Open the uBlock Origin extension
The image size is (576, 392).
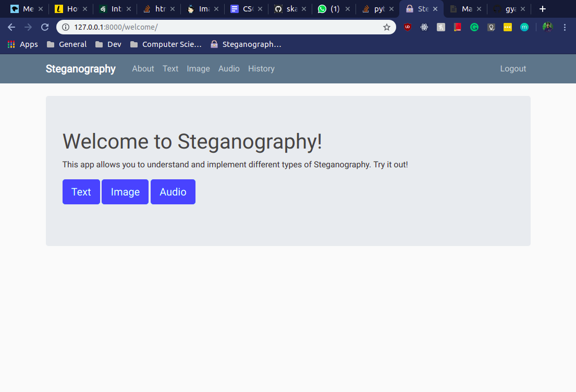tap(408, 27)
